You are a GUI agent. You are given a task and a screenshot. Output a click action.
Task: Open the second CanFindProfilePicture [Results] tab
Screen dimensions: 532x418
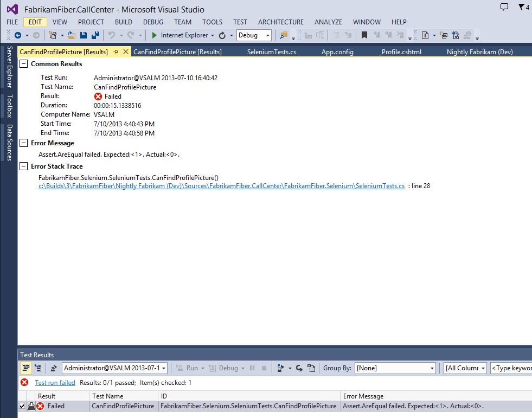pos(177,52)
